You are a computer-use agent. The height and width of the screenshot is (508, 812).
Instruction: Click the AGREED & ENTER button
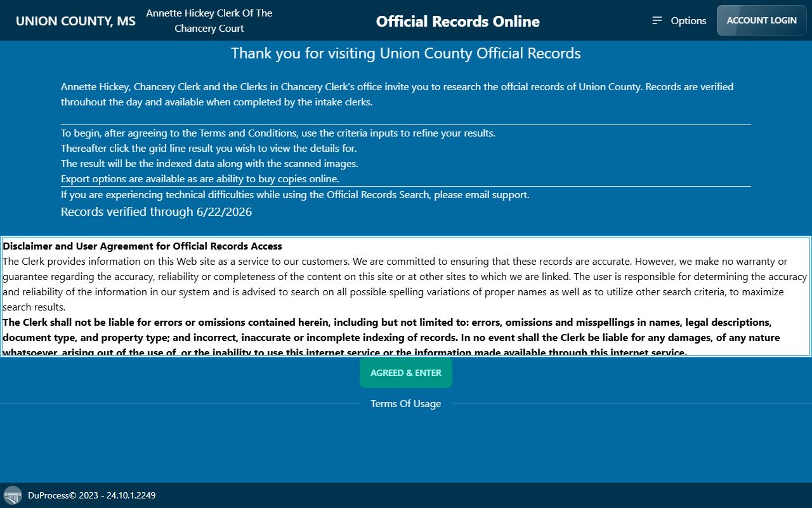pos(406,373)
